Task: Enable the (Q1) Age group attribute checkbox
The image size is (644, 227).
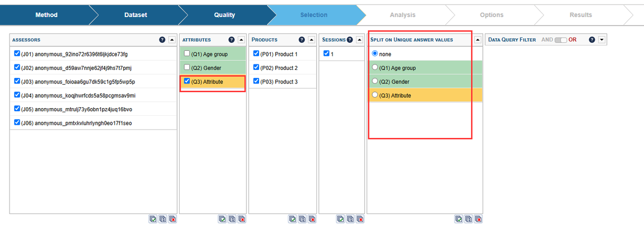Action: 187,54
